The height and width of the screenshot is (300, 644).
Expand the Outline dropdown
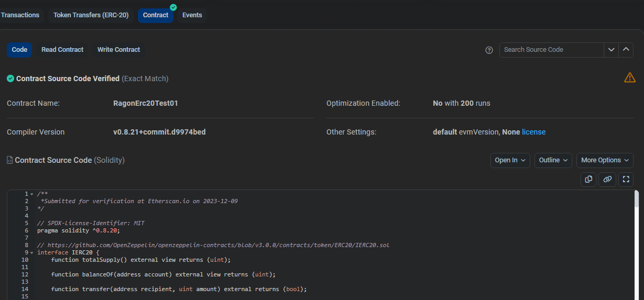click(553, 160)
